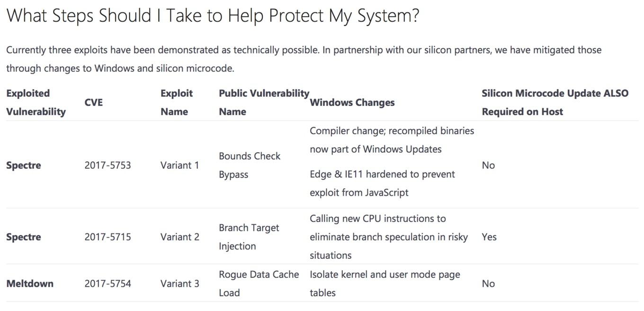Select the Exploit Name column header
Viewport: 644px width, 311px height.
[x=177, y=102]
